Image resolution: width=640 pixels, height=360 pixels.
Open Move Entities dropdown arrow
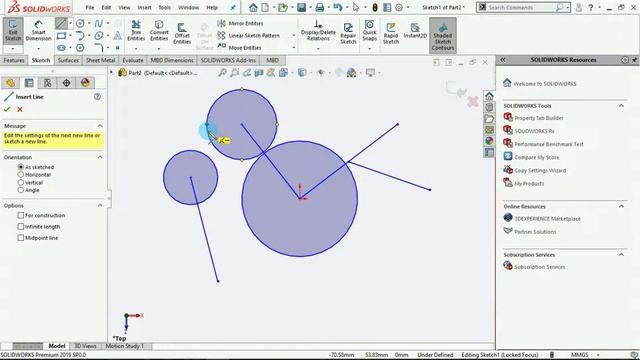coord(293,47)
